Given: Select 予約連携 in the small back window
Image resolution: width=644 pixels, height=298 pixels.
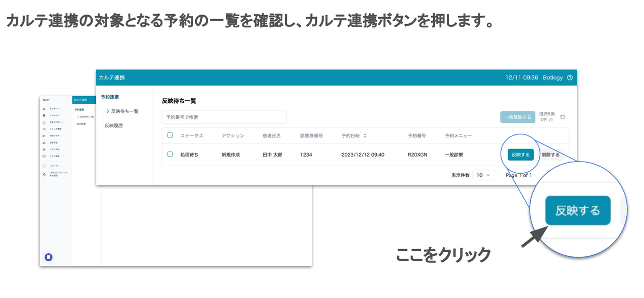Looking at the screenshot, I should (79, 110).
